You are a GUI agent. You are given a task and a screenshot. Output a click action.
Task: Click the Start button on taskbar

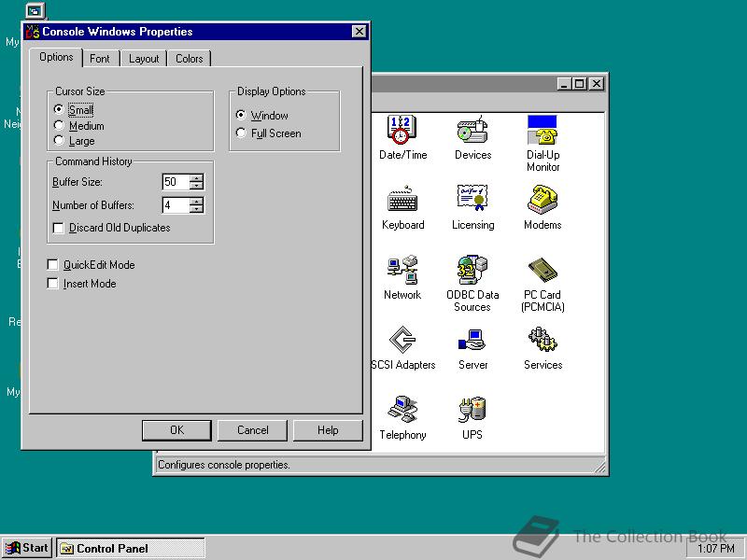click(27, 548)
